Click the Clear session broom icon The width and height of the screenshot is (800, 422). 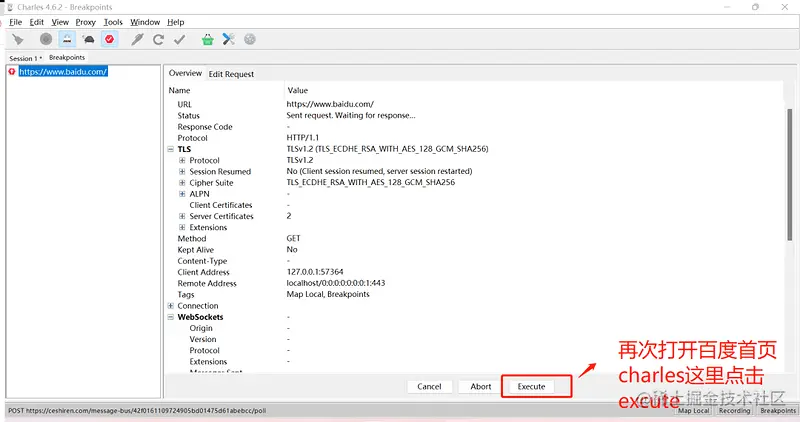(x=18, y=39)
